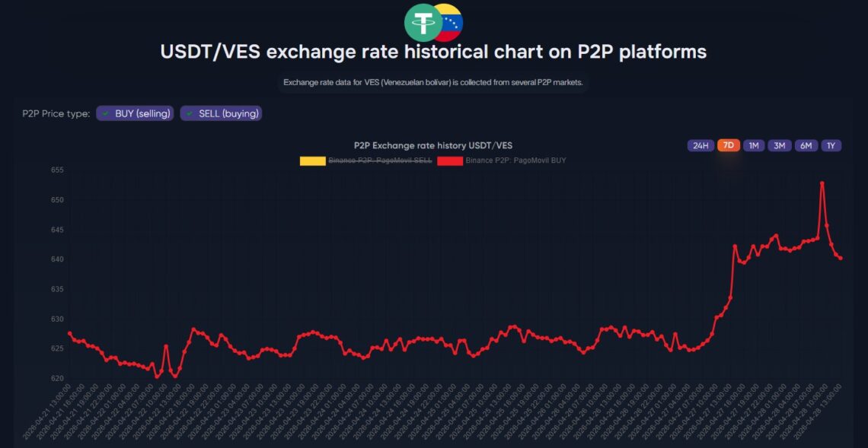The height and width of the screenshot is (448, 868).
Task: Switch chart to 1M range
Action: coord(754,145)
